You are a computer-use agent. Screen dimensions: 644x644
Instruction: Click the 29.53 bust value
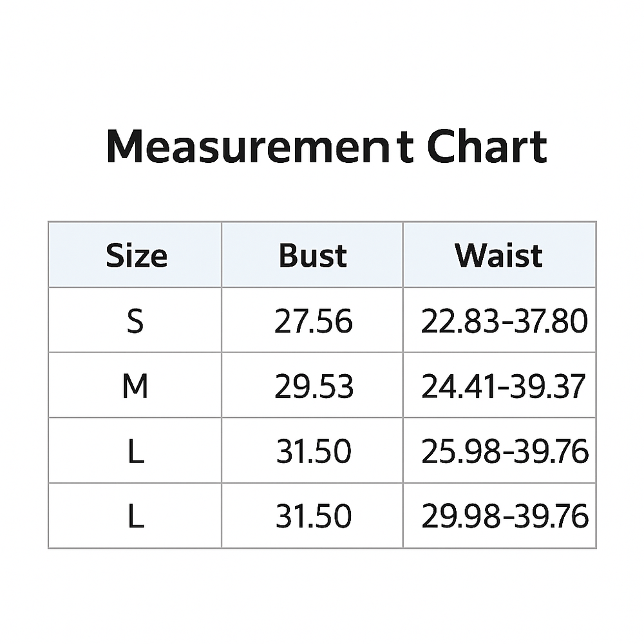pos(314,386)
